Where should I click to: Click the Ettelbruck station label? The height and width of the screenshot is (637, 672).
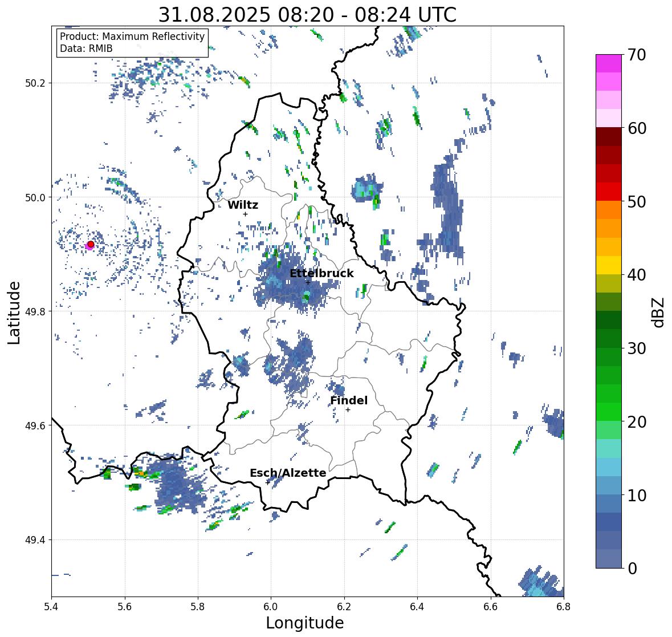[321, 273]
